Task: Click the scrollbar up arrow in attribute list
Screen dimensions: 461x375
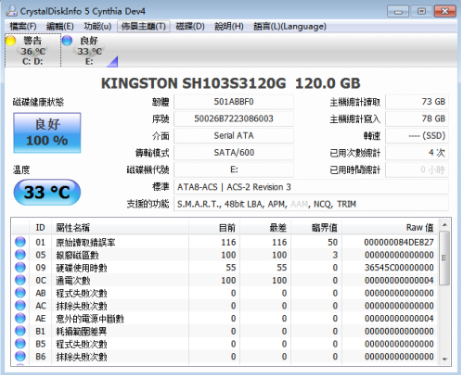Action: click(x=444, y=225)
